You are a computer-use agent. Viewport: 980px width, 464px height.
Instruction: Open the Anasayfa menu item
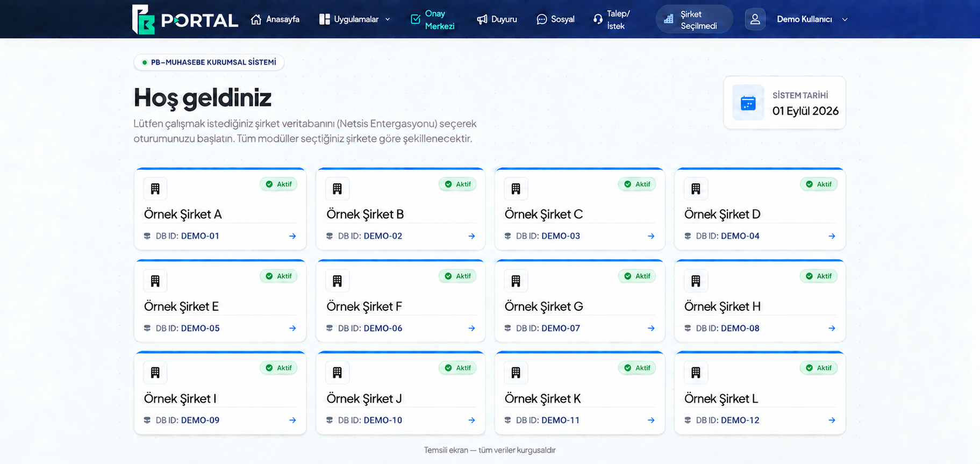click(275, 19)
